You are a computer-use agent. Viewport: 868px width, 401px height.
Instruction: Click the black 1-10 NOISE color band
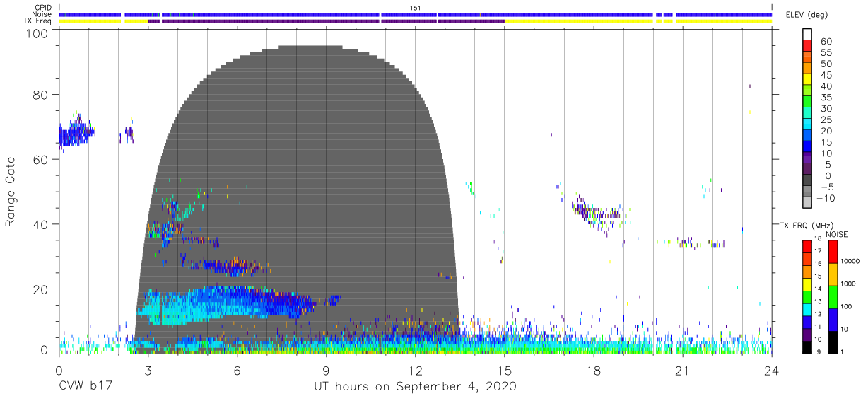833,342
